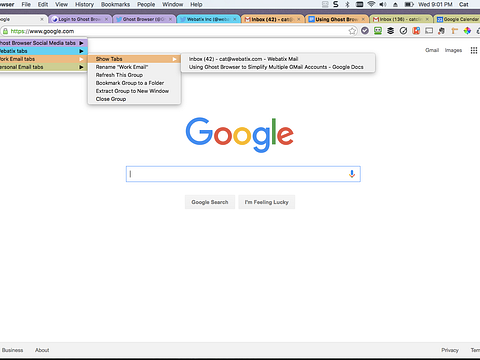Click the Bluetooth menu bar icon
The image size is (480, 360).
pos(347,4)
